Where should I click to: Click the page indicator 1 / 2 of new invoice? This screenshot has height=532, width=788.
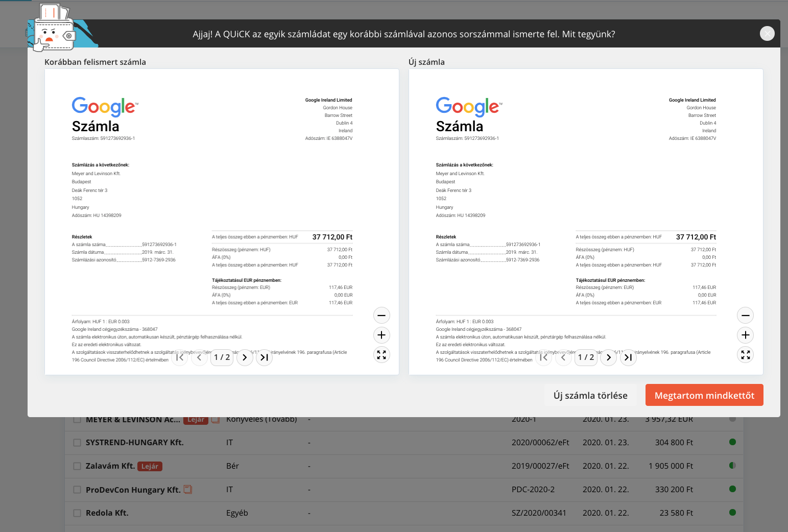click(x=586, y=357)
